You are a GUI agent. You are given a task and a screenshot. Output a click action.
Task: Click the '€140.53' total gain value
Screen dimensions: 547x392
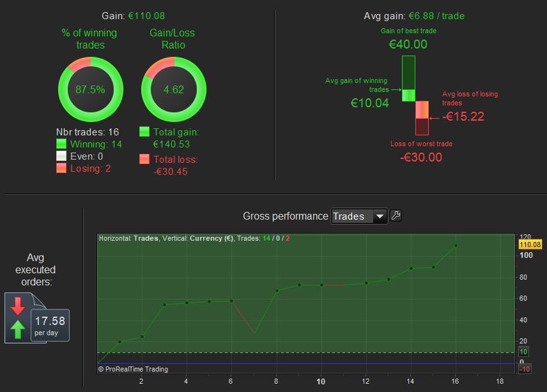171,144
